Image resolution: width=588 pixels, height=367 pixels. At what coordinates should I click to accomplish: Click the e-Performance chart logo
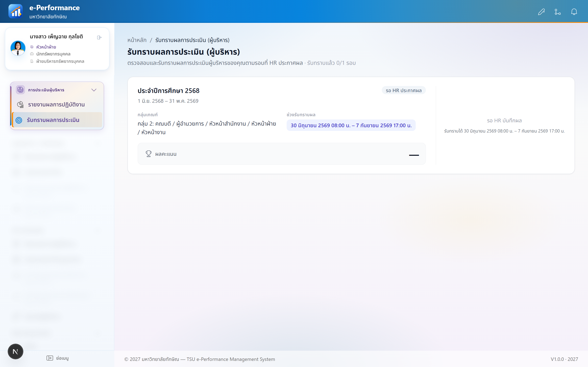16,11
